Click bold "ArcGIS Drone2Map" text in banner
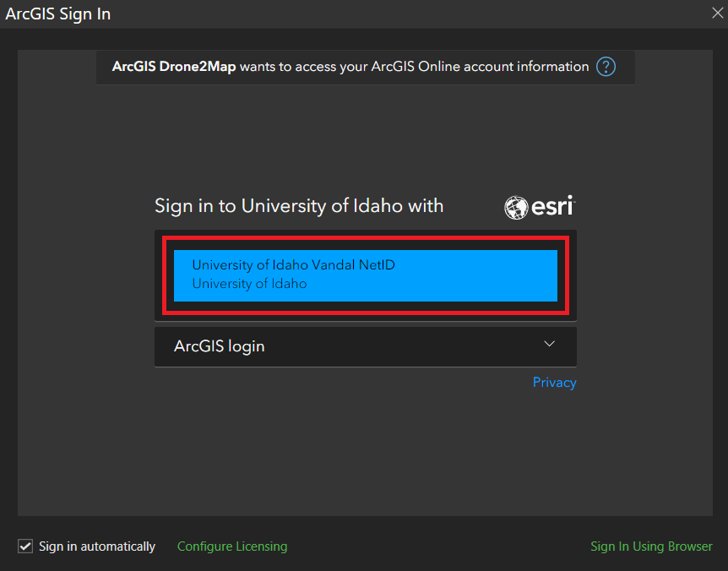 tap(174, 67)
